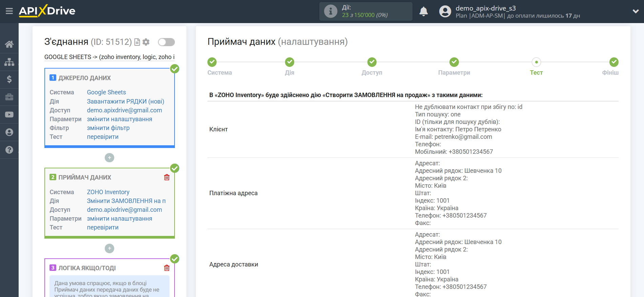
Task: Click Змінити ЗАМОВЛЕННЯ action link
Action: (x=126, y=201)
